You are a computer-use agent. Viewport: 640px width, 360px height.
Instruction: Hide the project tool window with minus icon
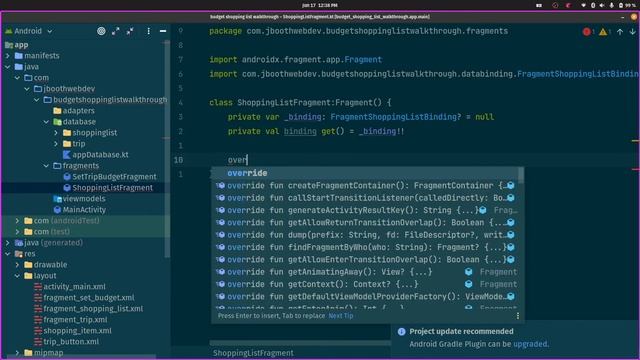[x=163, y=31]
